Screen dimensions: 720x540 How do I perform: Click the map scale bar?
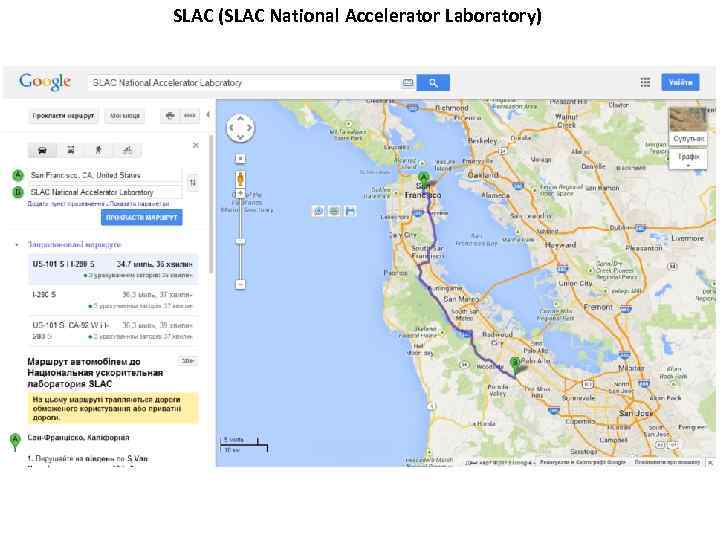tap(243, 444)
